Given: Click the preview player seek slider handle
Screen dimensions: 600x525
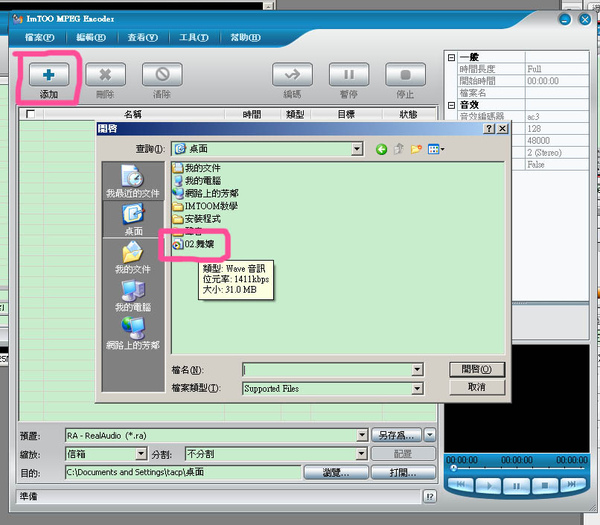Looking at the screenshot, I should click(453, 468).
